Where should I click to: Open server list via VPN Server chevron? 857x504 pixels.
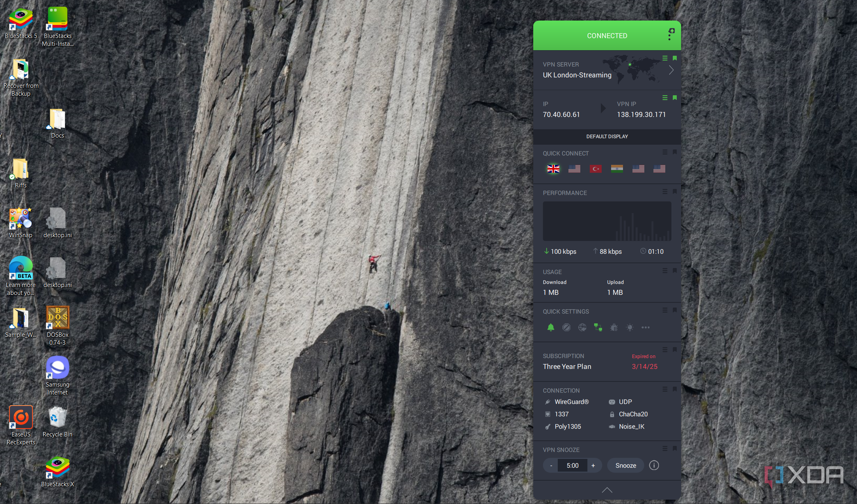tap(671, 70)
